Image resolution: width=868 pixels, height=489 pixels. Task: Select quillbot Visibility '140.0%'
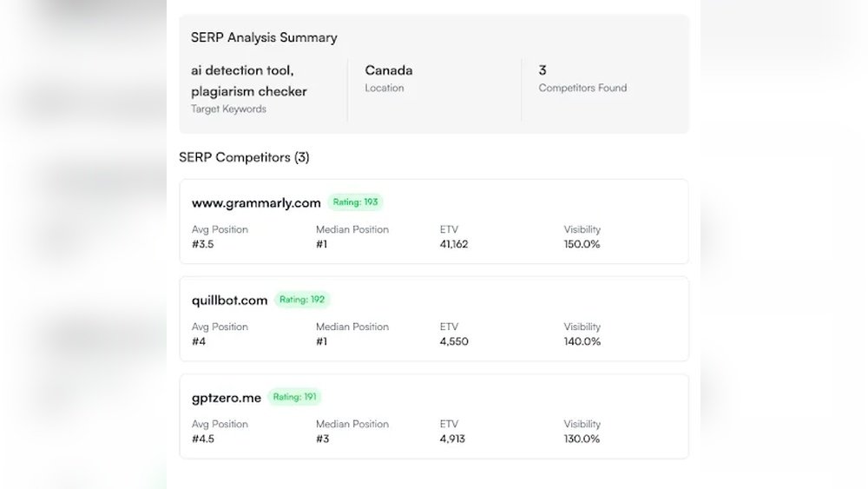582,341
